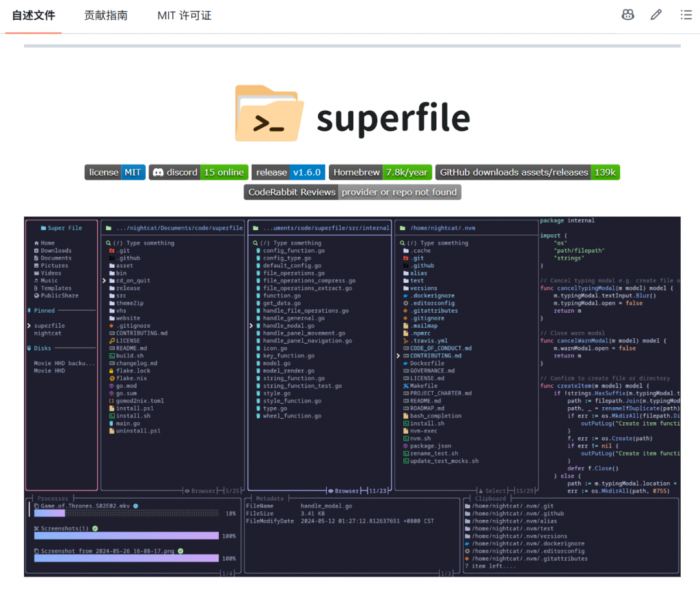Open the CodeRabbit Reviews badge
700x595 pixels.
tap(353, 192)
